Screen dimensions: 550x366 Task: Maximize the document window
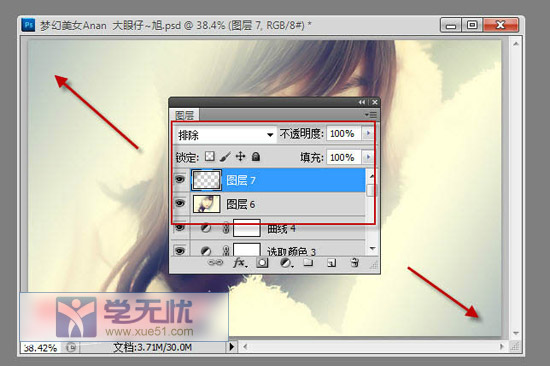(472, 25)
